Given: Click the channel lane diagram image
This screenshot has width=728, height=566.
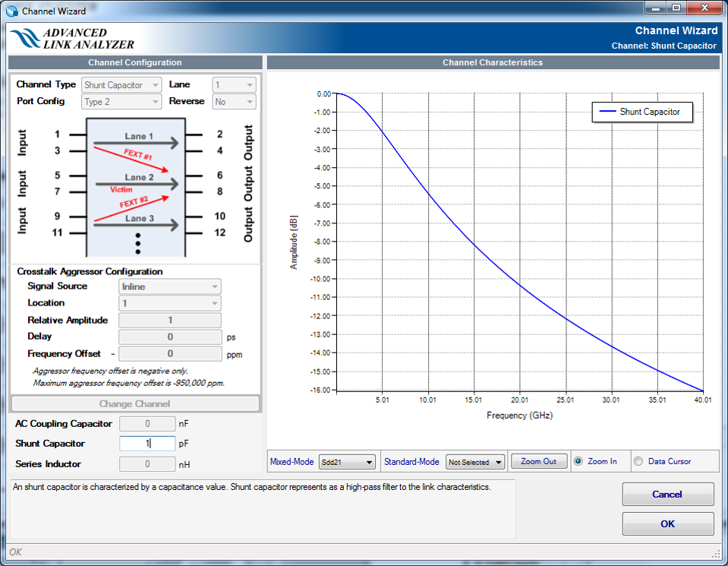Looking at the screenshot, I should (135, 186).
